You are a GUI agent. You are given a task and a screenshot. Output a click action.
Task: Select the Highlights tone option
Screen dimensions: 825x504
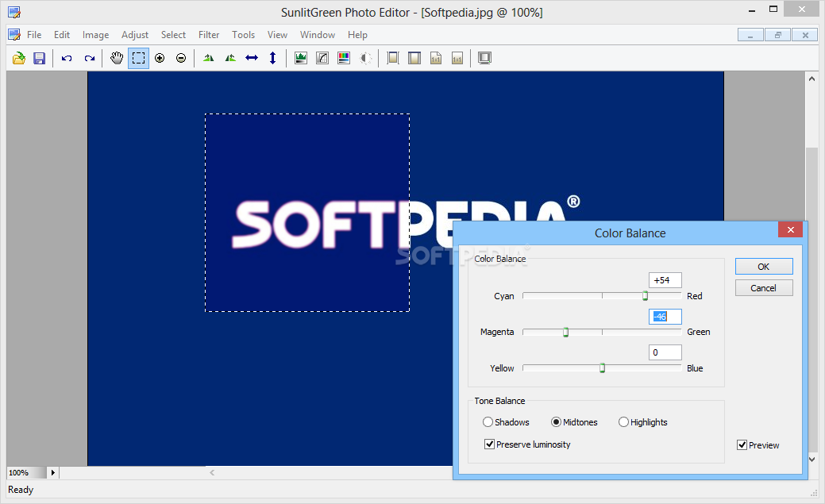click(x=643, y=422)
